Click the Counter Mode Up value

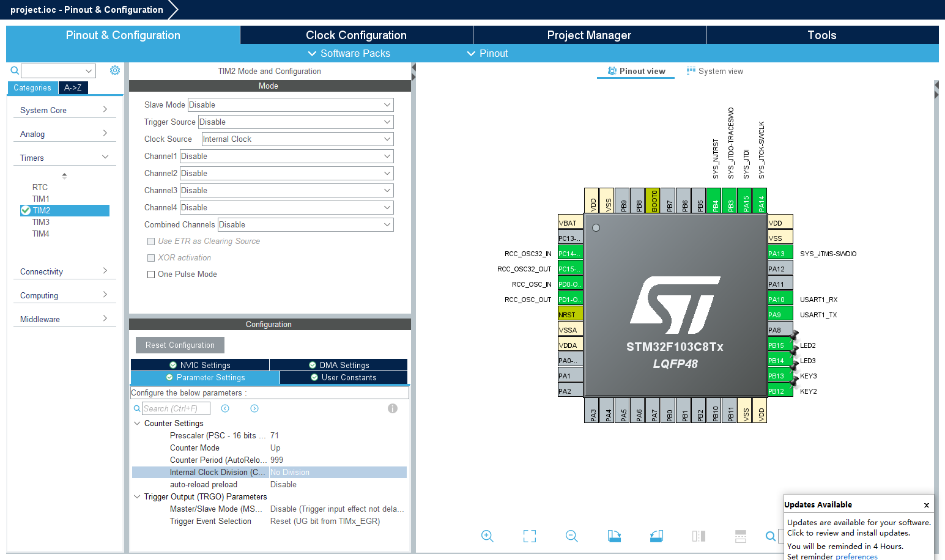point(275,448)
